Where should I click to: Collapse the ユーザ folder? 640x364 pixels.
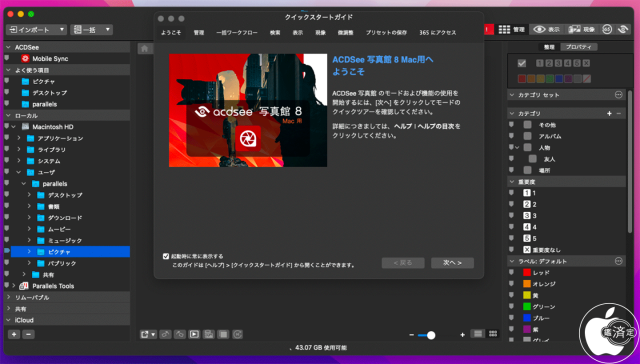[x=19, y=172]
